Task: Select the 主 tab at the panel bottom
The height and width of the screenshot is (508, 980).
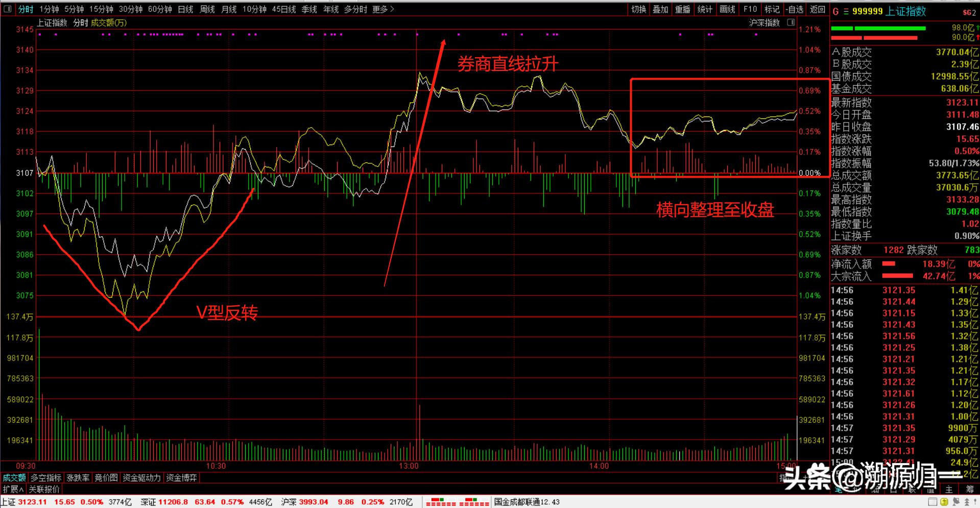Action: (949, 489)
